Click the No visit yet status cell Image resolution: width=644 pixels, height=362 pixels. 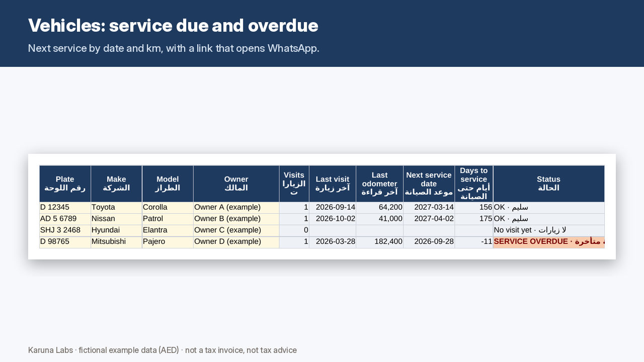point(549,230)
